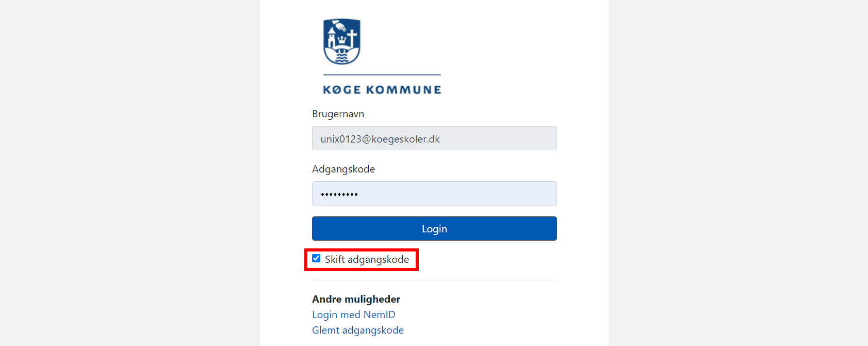Click the horizontal line above KØGE KOMMUNE
The image size is (868, 346).
pyautogui.click(x=382, y=75)
